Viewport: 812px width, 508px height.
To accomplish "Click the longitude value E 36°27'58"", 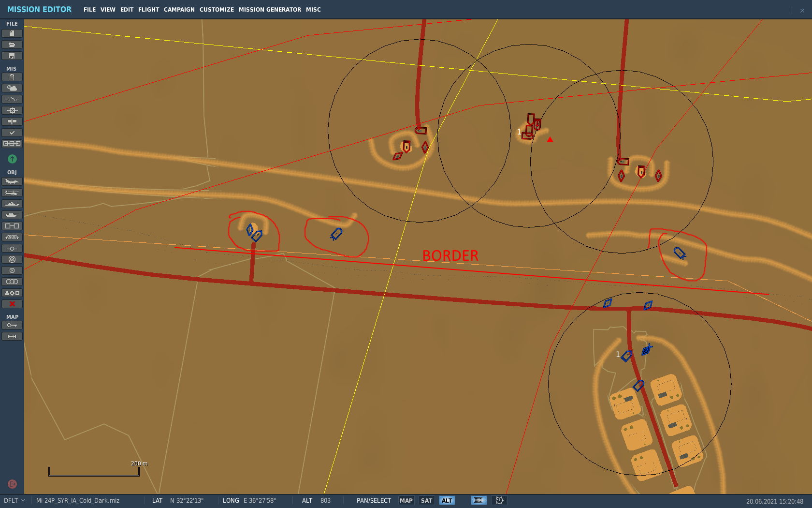I will tap(260, 501).
